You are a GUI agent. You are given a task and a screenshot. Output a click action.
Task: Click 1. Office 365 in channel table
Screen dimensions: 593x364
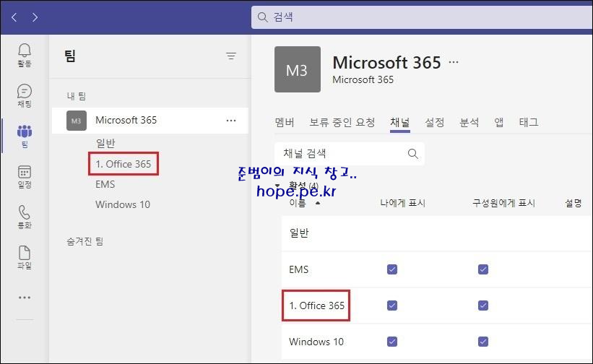click(317, 305)
